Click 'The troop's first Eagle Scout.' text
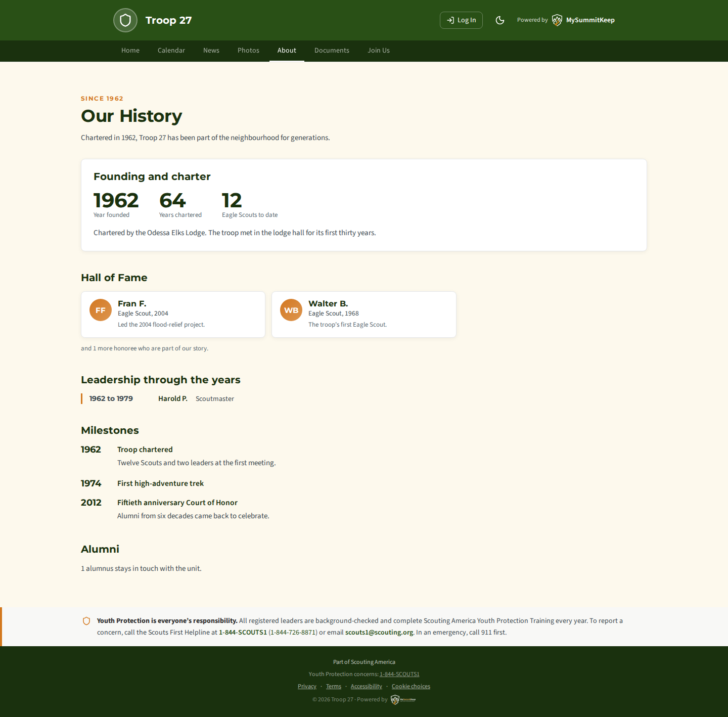Image resolution: width=728 pixels, height=717 pixels. [347, 325]
